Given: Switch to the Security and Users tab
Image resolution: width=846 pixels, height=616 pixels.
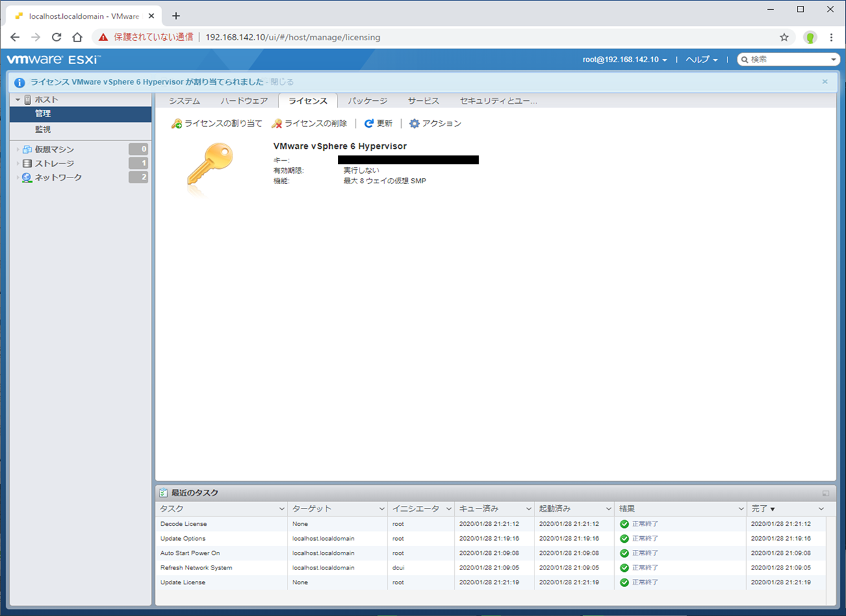Looking at the screenshot, I should 498,101.
